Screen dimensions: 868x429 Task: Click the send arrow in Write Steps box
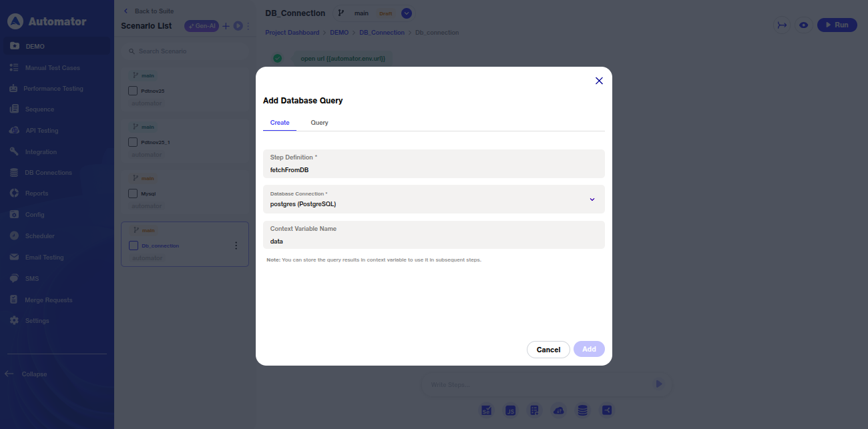[x=659, y=384]
